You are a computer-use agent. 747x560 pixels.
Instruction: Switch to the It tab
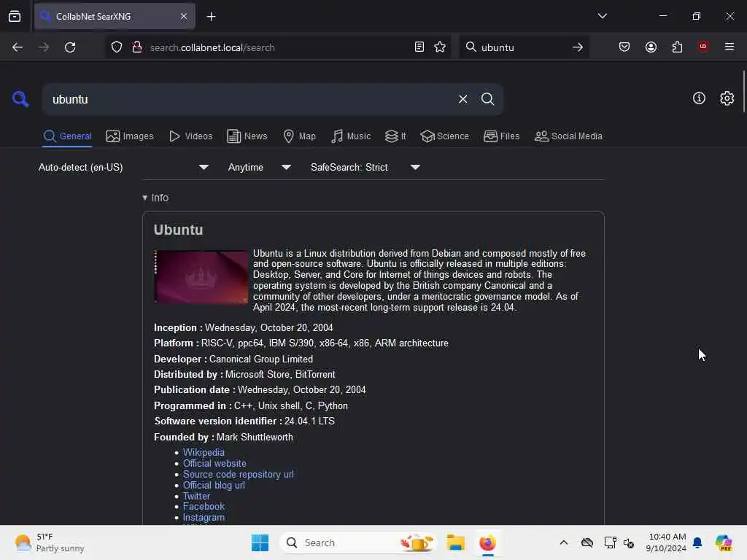click(395, 136)
